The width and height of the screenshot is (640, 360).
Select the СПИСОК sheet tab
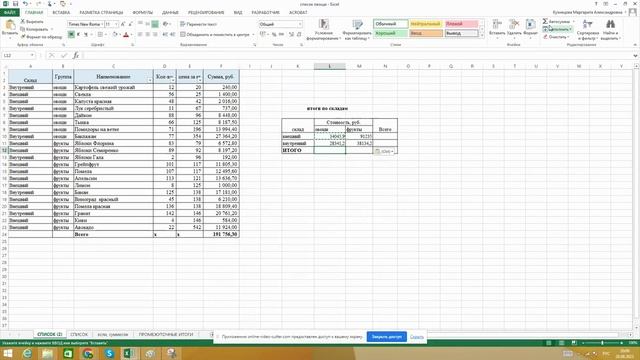[79, 334]
